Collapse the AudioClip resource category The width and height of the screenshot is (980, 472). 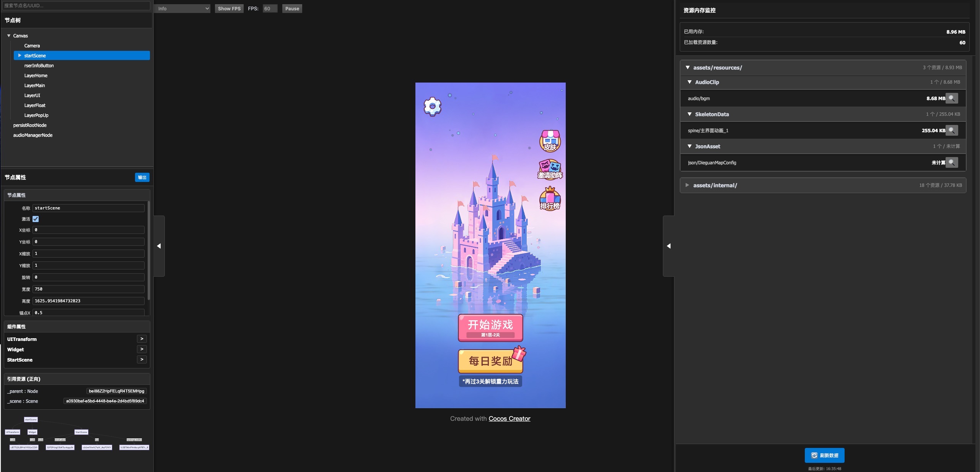click(690, 82)
